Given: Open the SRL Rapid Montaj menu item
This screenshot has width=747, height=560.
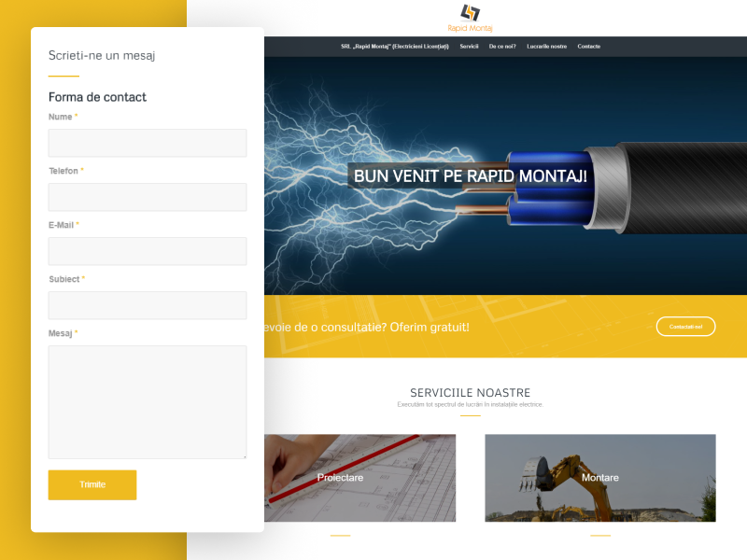Looking at the screenshot, I should pyautogui.click(x=394, y=47).
